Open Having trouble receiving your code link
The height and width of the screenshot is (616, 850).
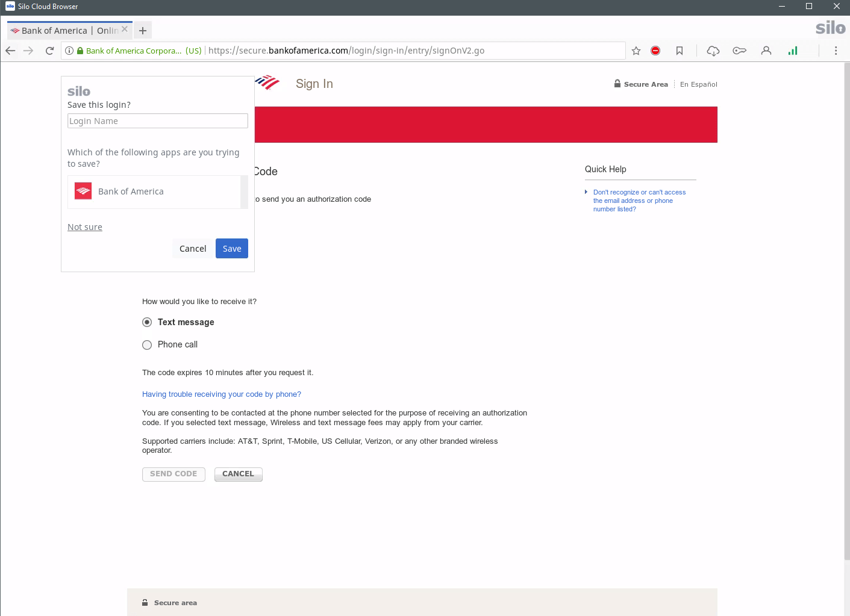(222, 394)
